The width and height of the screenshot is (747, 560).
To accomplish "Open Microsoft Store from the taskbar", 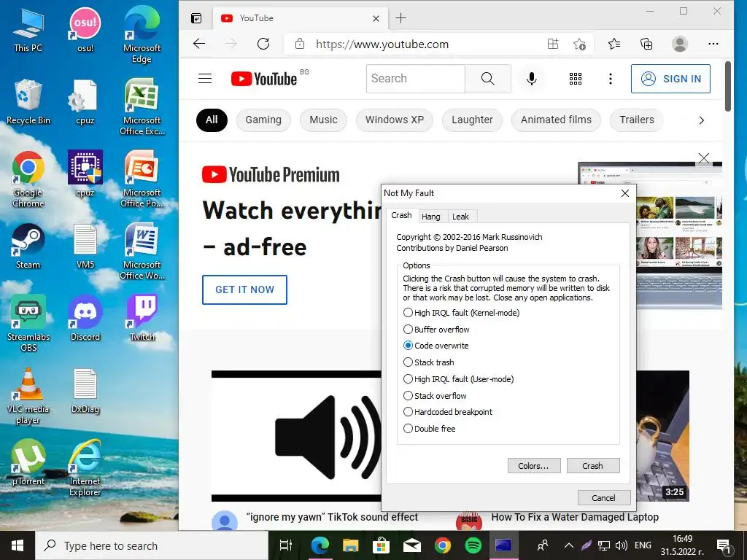I will [381, 545].
